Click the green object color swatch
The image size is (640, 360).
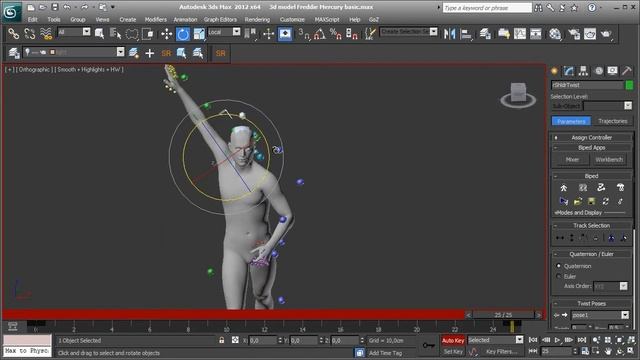coord(629,85)
